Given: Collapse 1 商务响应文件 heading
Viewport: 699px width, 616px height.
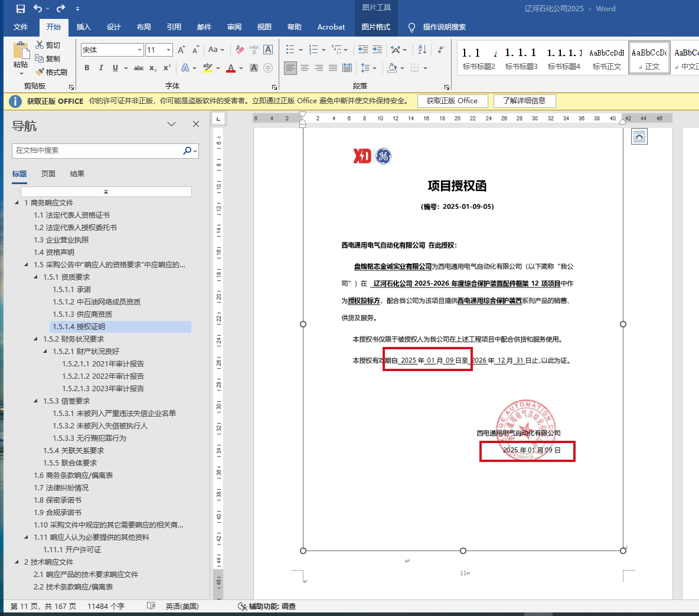Looking at the screenshot, I should click(17, 202).
